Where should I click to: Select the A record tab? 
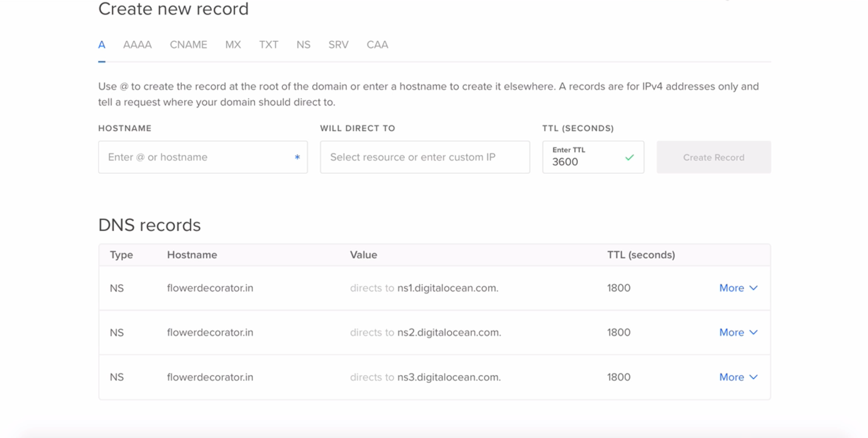(x=102, y=45)
